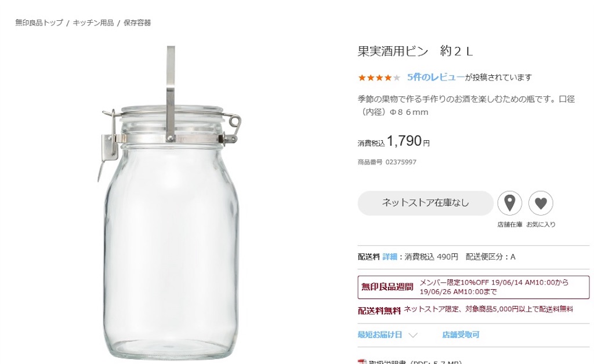The image size is (594, 364).
Task: Expand the 最短お届け日 chevron
Action: tap(413, 335)
